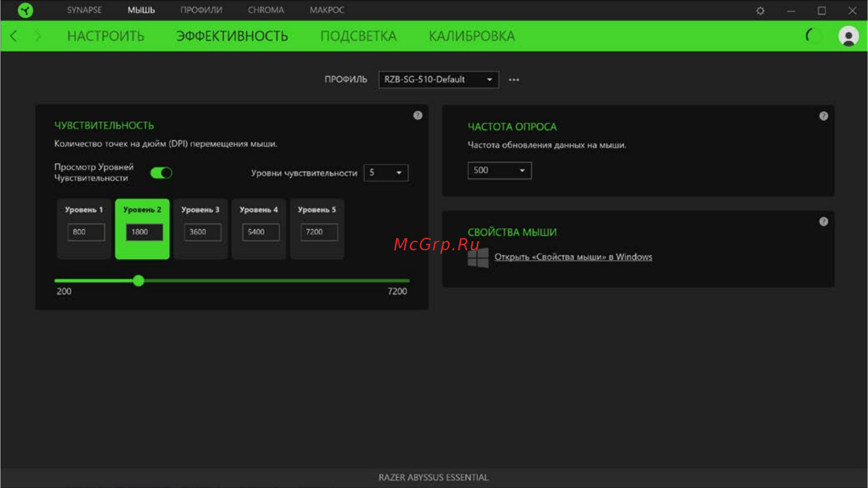The width and height of the screenshot is (868, 488).
Task: Open profile options three-dot menu
Action: (514, 80)
